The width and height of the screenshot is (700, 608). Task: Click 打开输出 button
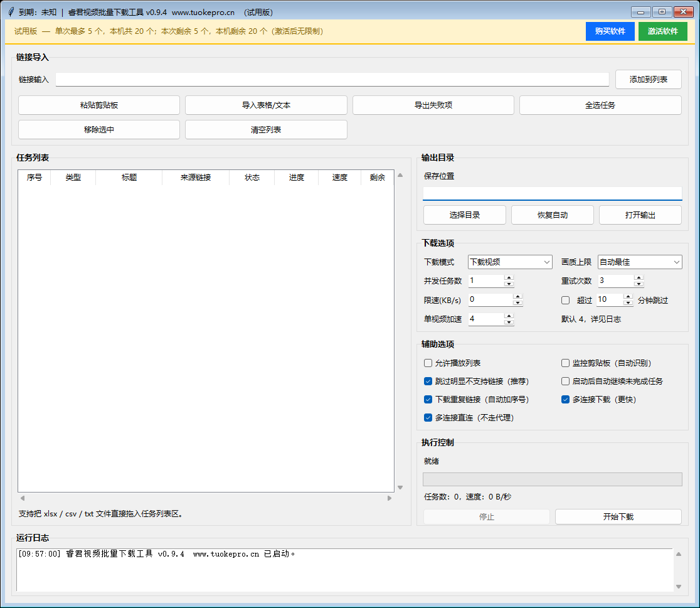pos(640,215)
